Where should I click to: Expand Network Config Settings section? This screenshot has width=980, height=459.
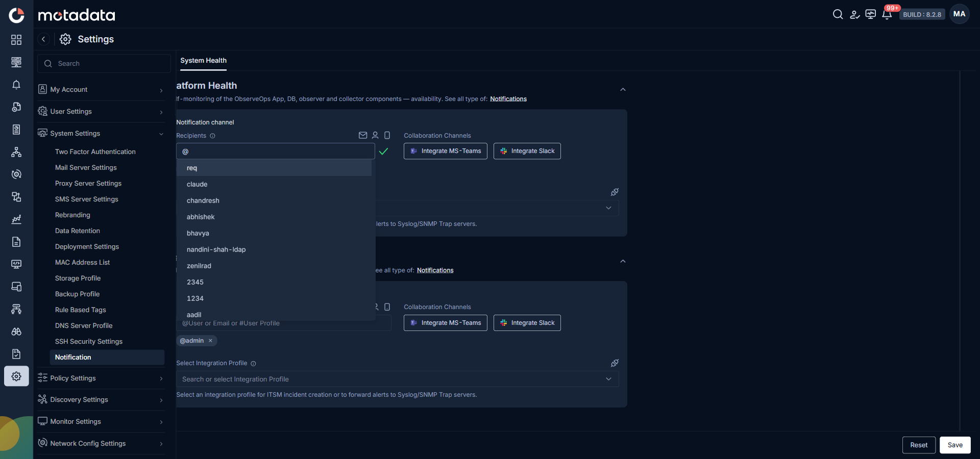(x=101, y=444)
